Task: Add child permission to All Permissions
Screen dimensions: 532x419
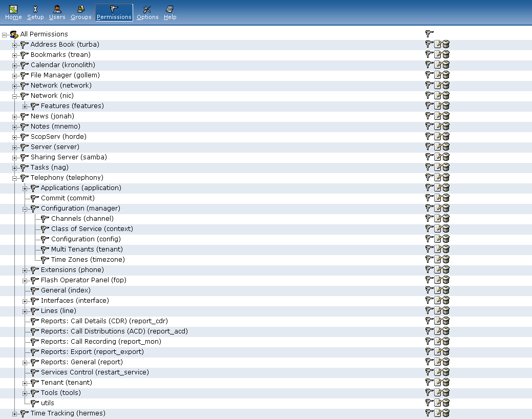Action: click(429, 34)
